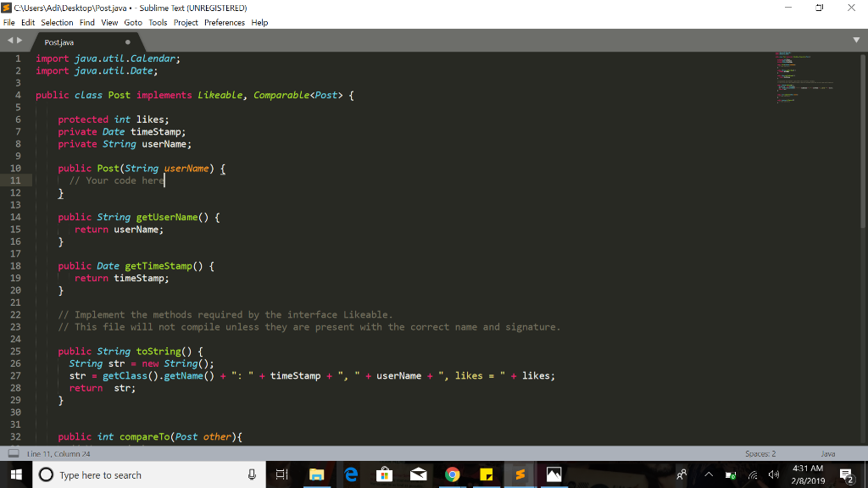Open Task View from the taskbar
This screenshot has width=868, height=488.
(281, 474)
